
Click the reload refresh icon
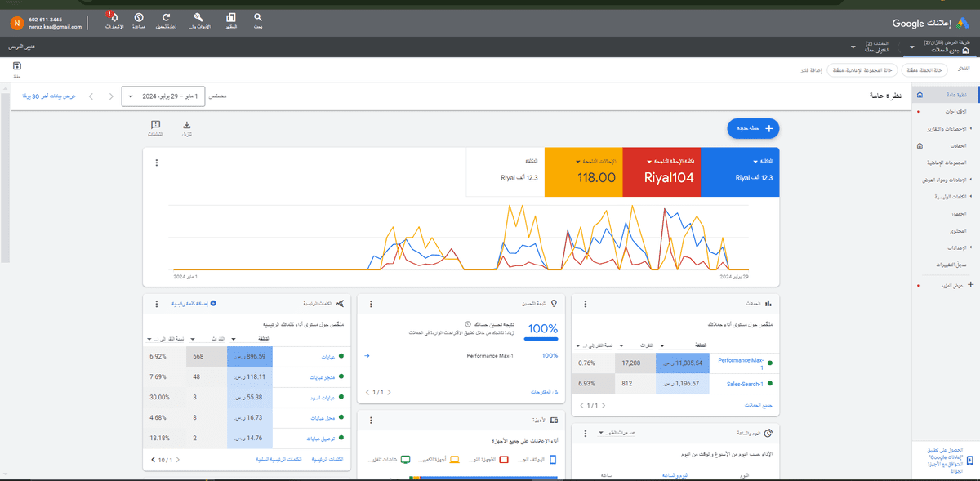coord(167,17)
